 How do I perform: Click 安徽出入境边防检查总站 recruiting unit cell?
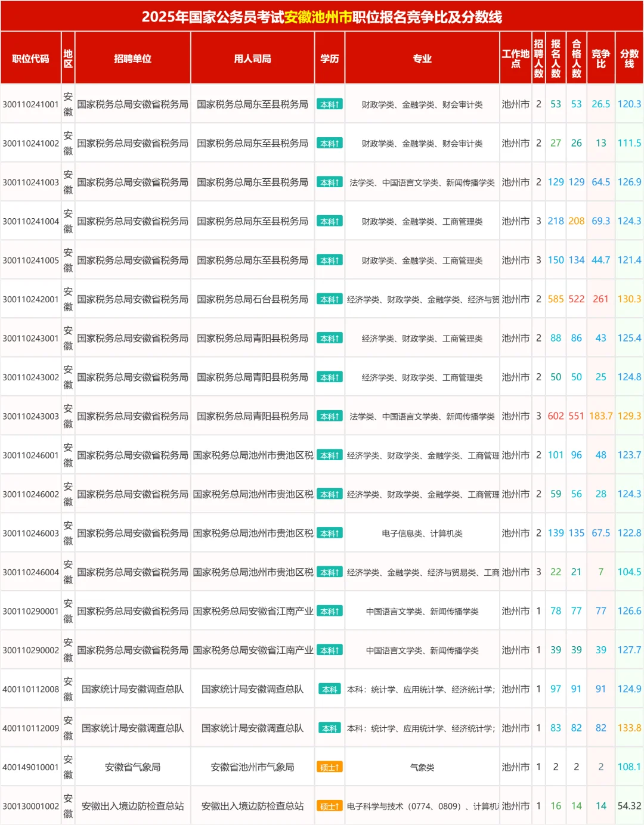pos(132,806)
